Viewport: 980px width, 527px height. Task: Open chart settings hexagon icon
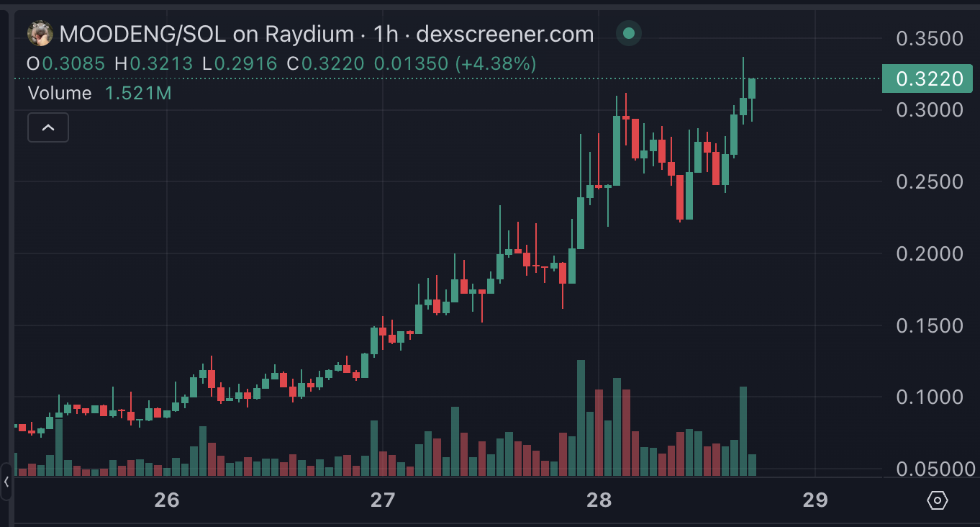pos(937,500)
